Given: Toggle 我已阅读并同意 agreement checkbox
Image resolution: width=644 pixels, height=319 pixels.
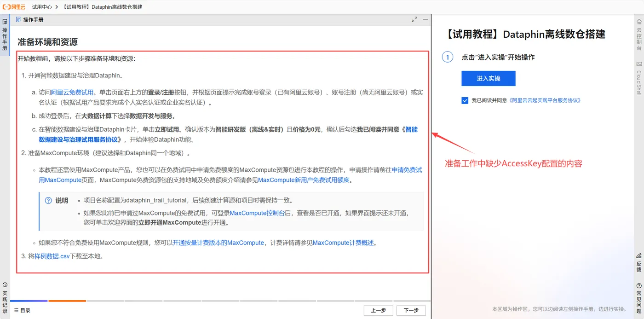Looking at the screenshot, I should point(465,100).
